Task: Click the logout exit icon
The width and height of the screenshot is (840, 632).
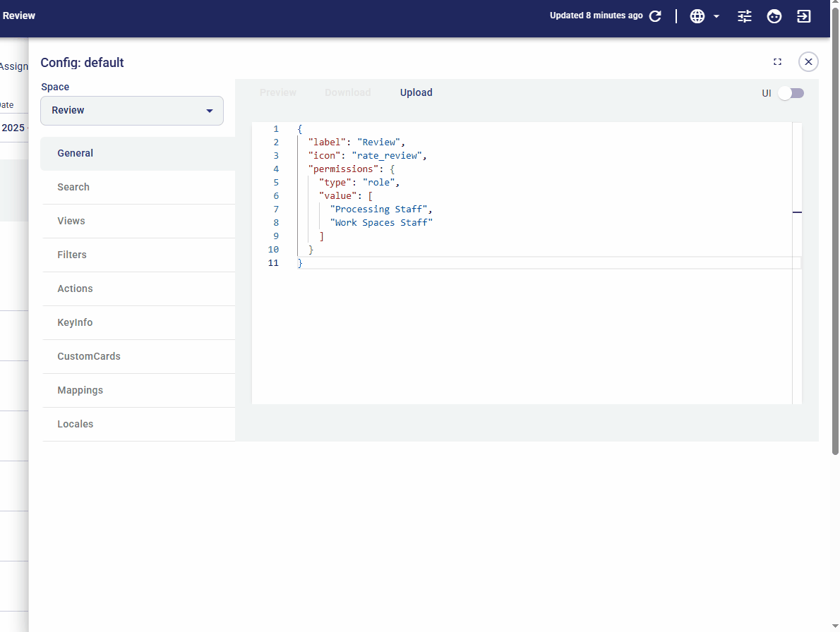Action: pos(803,16)
